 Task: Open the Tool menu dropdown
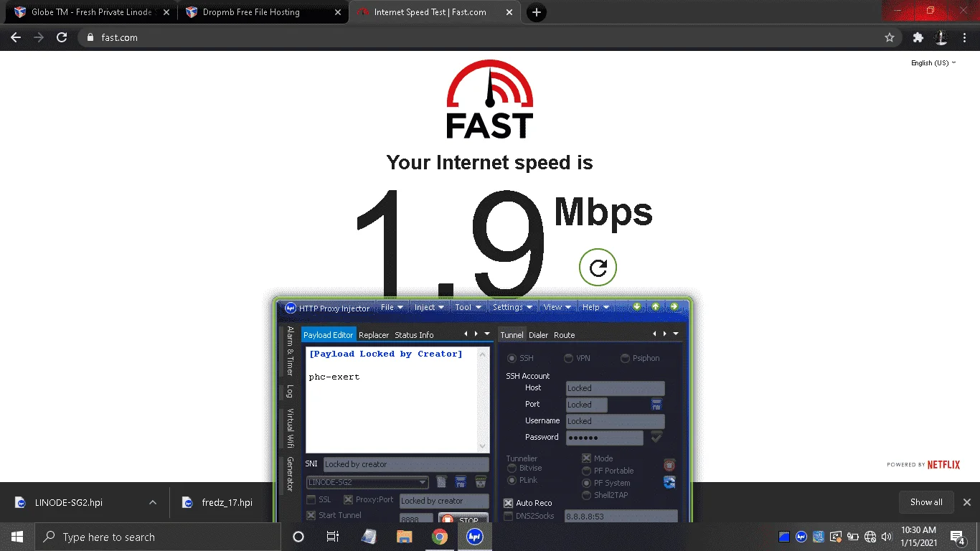[x=468, y=307]
